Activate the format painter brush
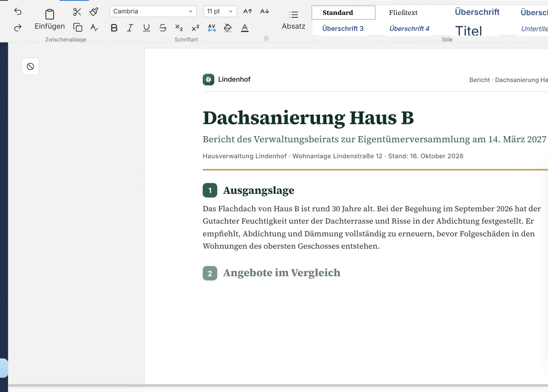The height and width of the screenshot is (392, 548). tap(94, 12)
